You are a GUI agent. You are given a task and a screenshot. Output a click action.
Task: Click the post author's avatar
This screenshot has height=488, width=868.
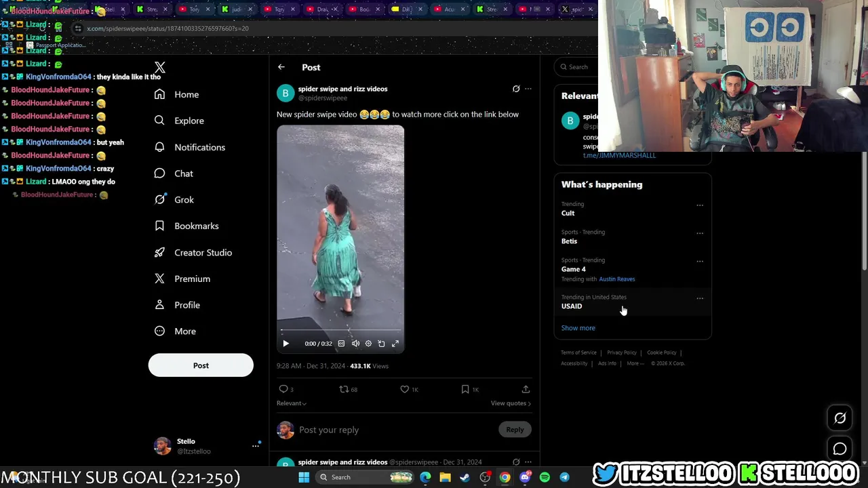(285, 93)
